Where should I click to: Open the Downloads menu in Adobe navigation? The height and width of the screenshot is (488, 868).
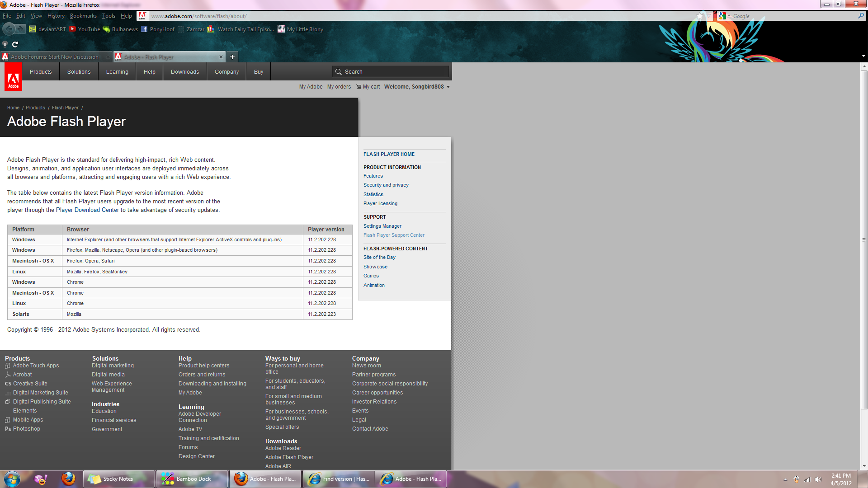coord(185,72)
